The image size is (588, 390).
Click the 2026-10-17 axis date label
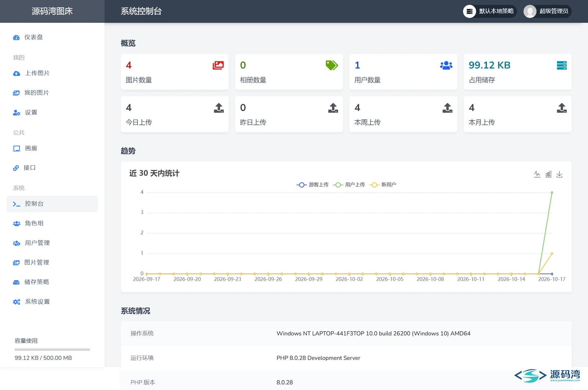pyautogui.click(x=552, y=279)
